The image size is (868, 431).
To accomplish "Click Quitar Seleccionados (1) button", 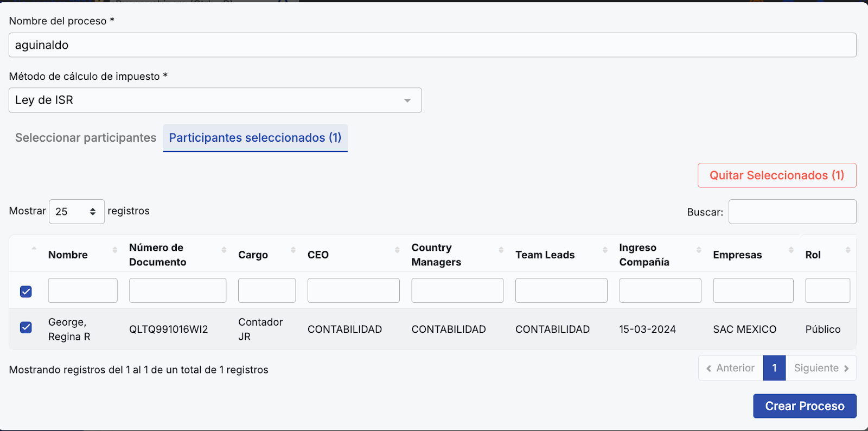I will pos(776,175).
